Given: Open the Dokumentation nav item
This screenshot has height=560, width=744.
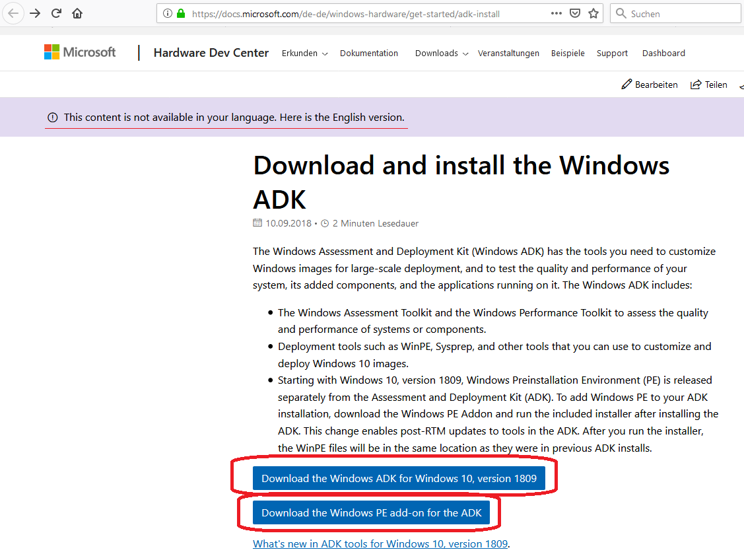Looking at the screenshot, I should tap(368, 53).
